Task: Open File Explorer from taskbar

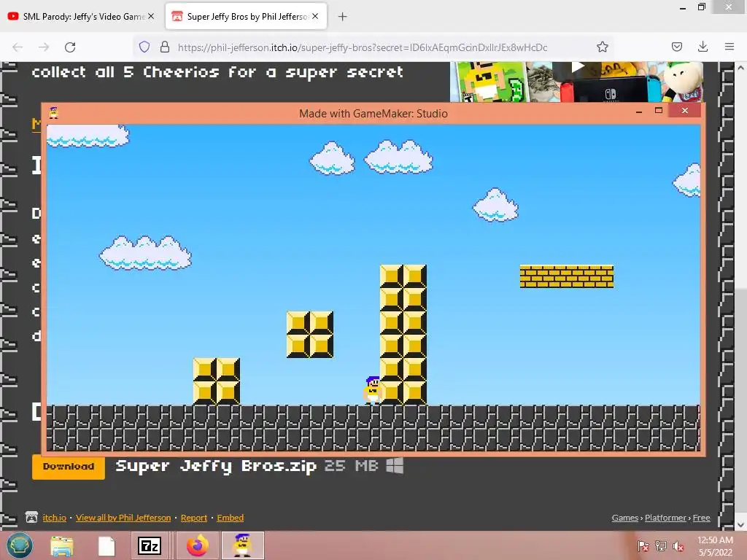Action: 62,545
